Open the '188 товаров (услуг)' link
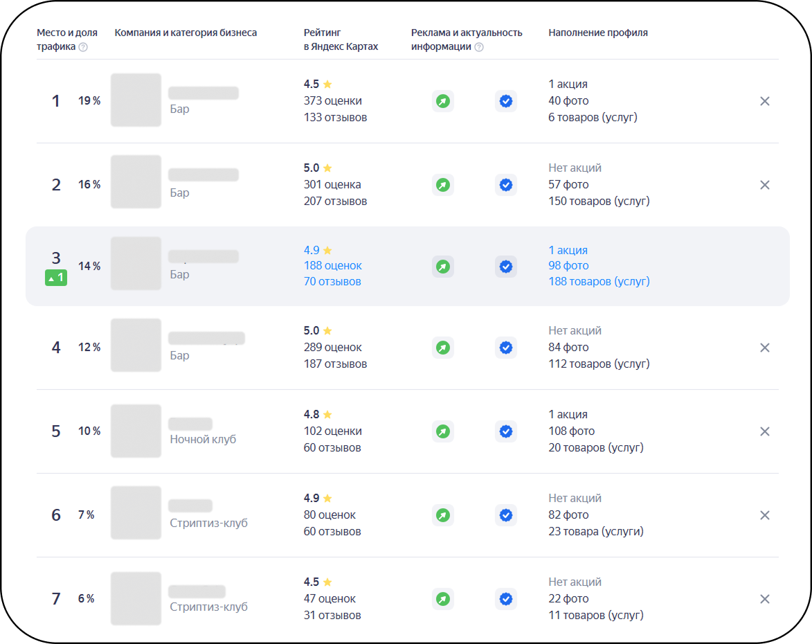 tap(599, 282)
